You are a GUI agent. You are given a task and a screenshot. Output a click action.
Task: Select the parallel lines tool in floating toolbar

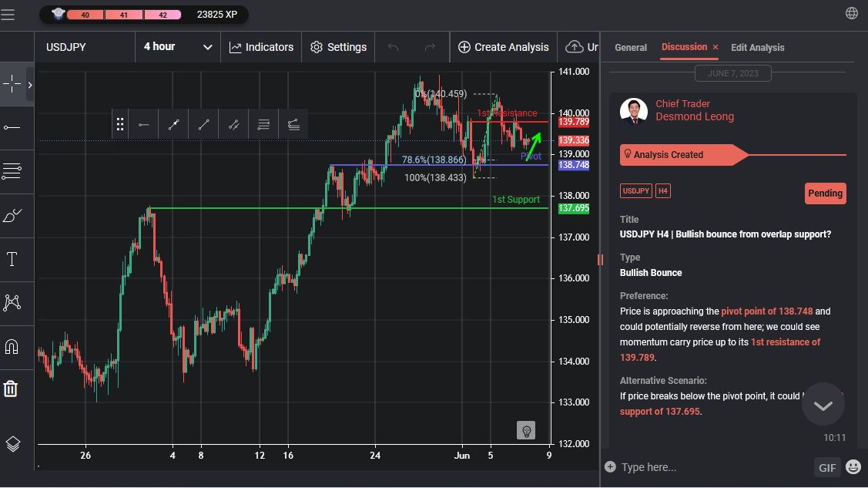click(263, 125)
